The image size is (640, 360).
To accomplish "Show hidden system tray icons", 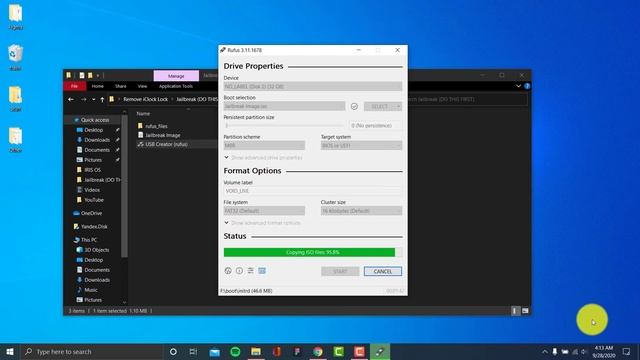I will (544, 351).
